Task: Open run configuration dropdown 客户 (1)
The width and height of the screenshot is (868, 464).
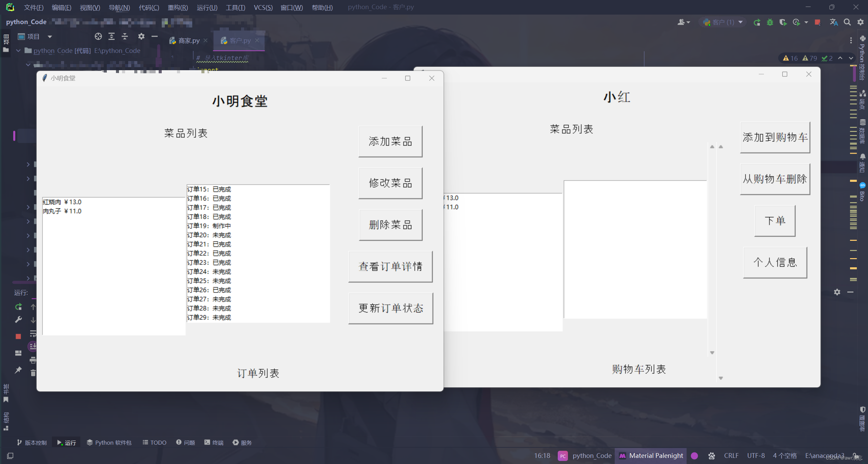Action: click(722, 22)
